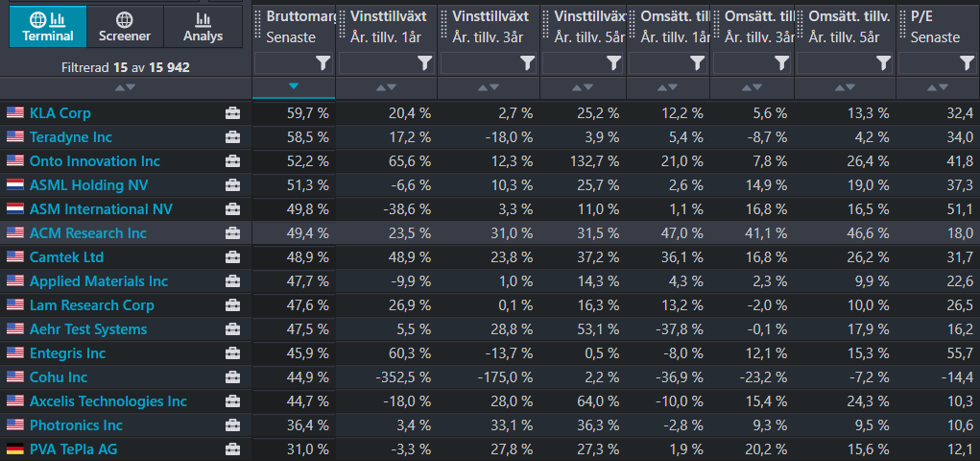Click briefcase icon for PVA TePla AG

point(232,449)
